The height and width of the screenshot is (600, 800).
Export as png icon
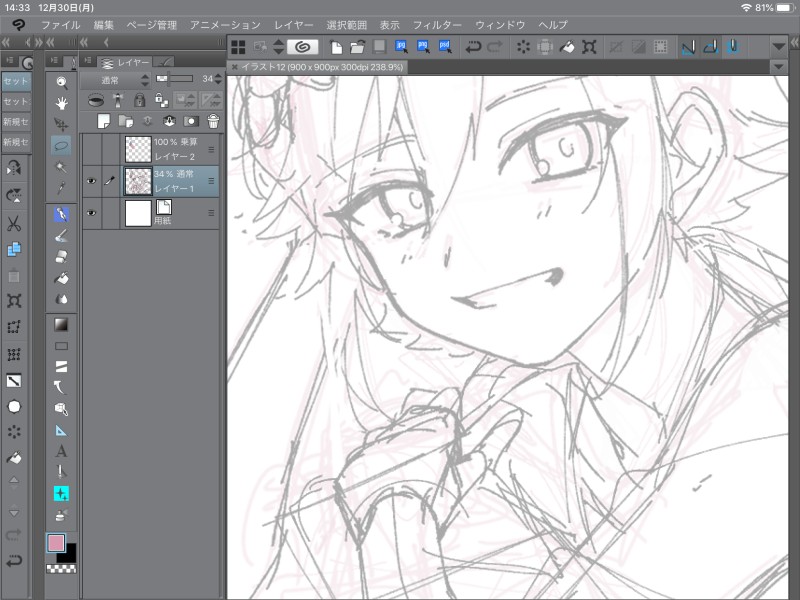(x=423, y=47)
